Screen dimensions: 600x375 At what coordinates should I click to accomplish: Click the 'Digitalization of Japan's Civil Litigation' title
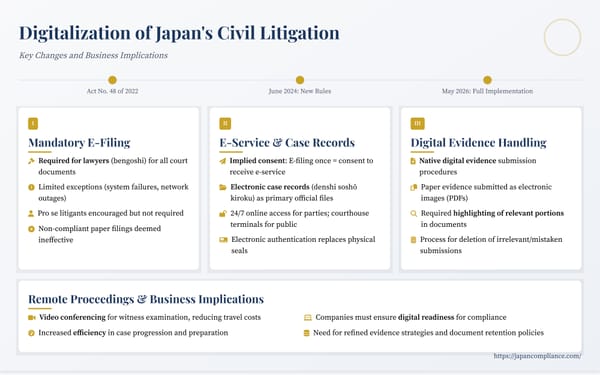(179, 33)
